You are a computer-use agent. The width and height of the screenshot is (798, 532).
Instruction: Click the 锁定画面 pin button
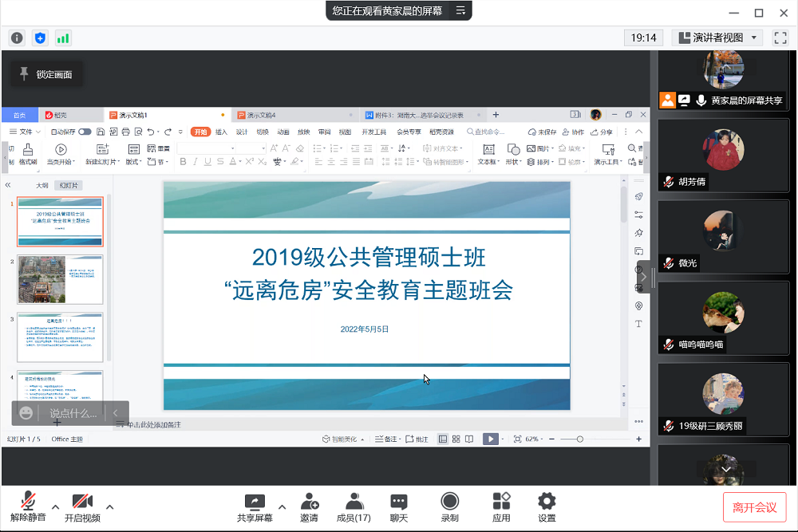[x=46, y=74]
